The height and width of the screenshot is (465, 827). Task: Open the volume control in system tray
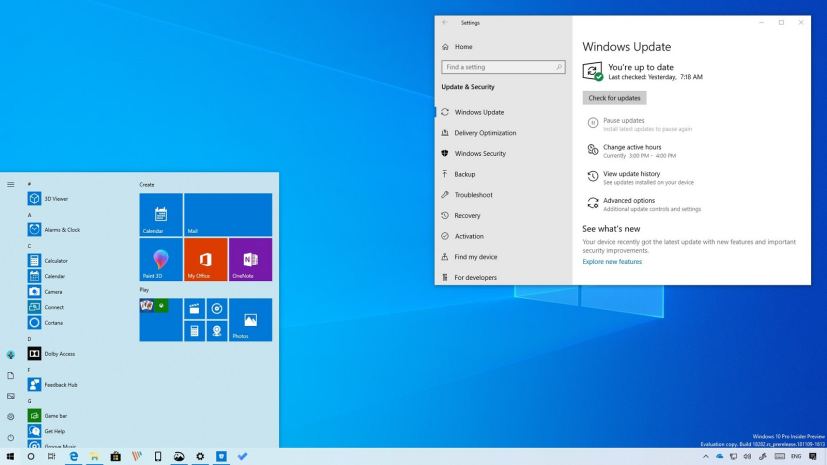pyautogui.click(x=747, y=457)
